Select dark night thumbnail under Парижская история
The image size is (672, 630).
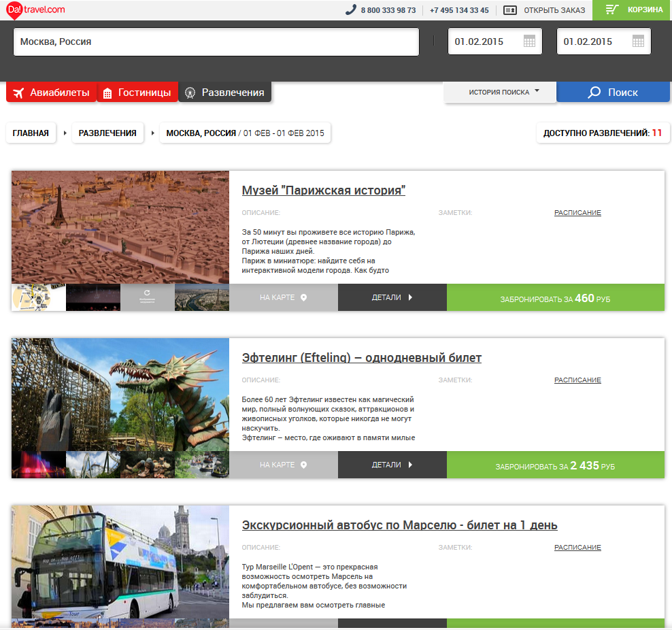93,297
